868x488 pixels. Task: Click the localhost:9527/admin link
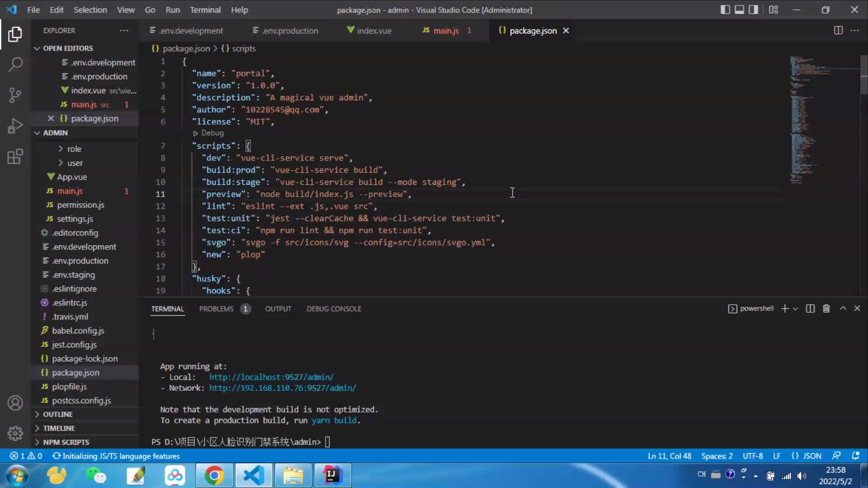(x=271, y=377)
